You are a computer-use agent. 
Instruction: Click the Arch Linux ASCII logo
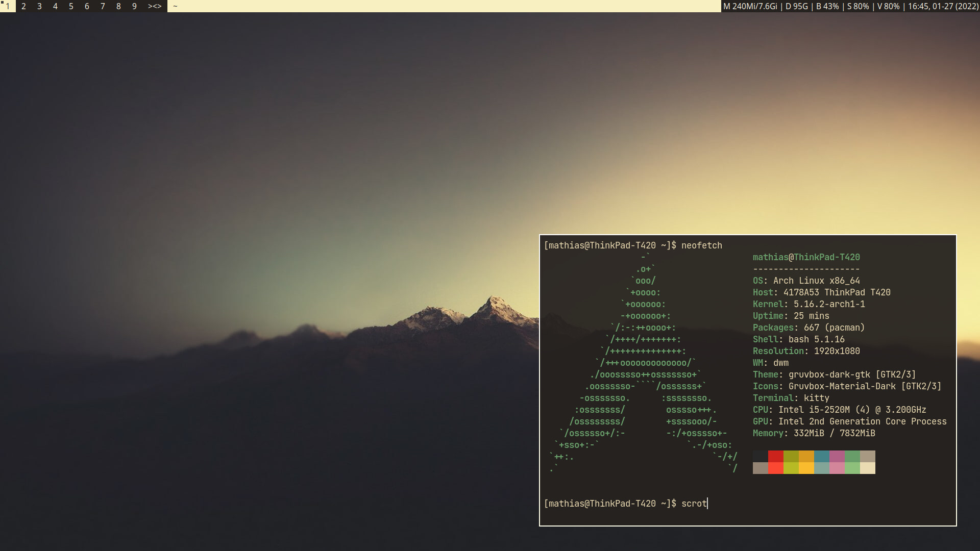[643, 362]
